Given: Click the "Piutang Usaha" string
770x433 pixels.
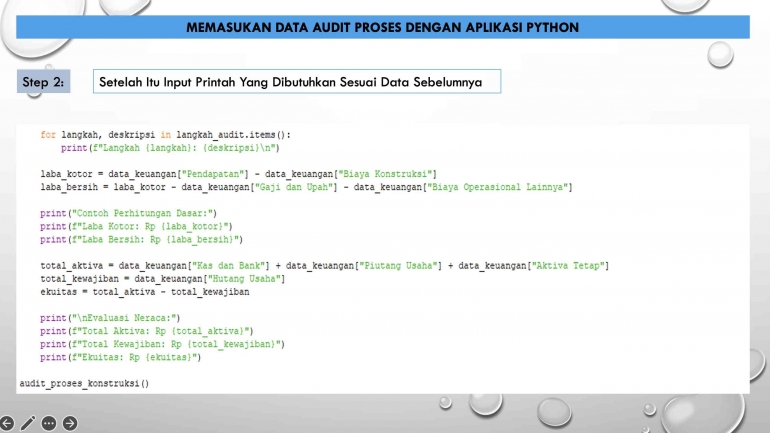Looking at the screenshot, I should tap(398, 266).
